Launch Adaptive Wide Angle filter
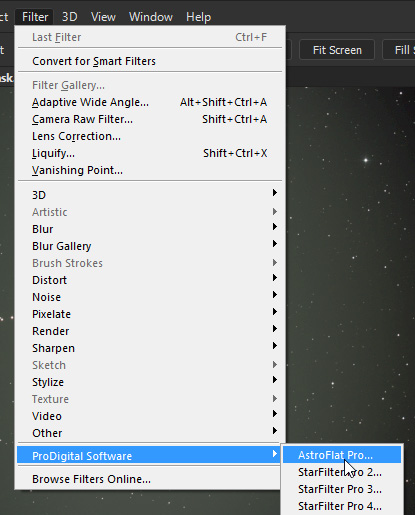The height and width of the screenshot is (515, 415). [x=150, y=102]
